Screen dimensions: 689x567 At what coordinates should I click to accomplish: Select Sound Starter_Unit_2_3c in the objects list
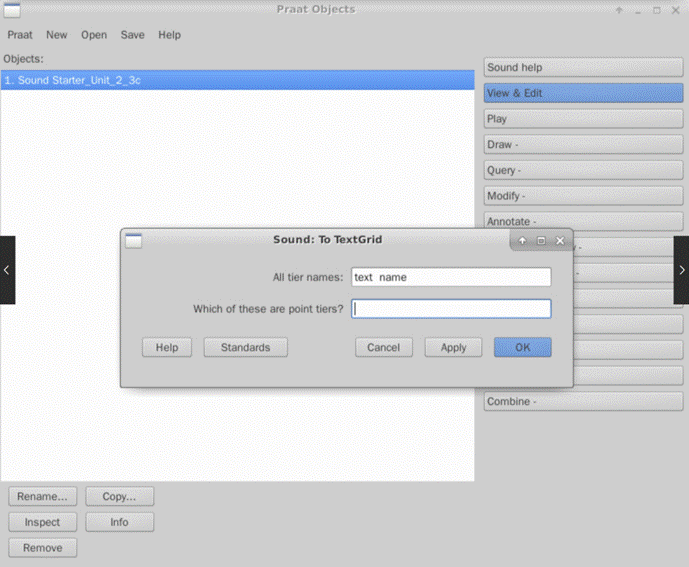(x=237, y=80)
